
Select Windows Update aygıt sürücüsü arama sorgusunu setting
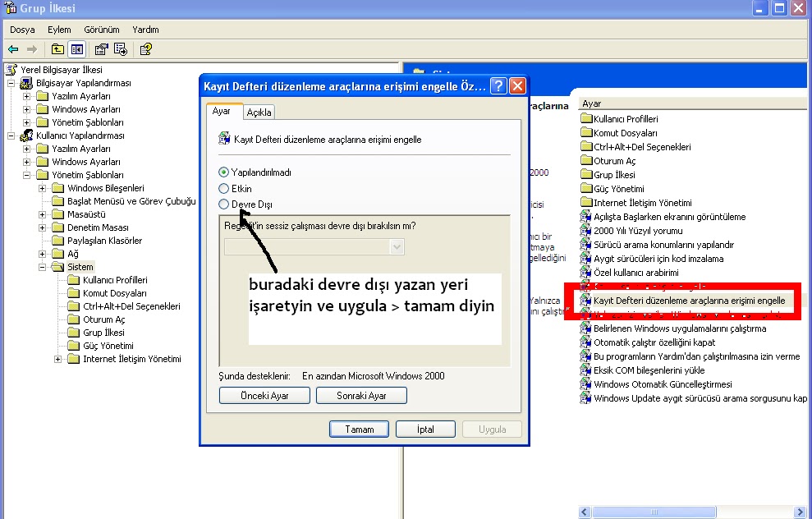tap(694, 399)
